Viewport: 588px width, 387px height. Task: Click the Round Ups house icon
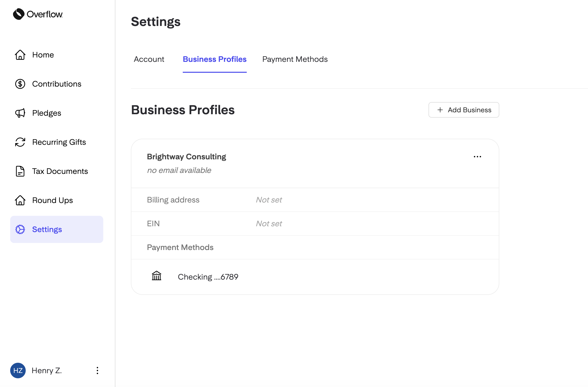point(20,200)
